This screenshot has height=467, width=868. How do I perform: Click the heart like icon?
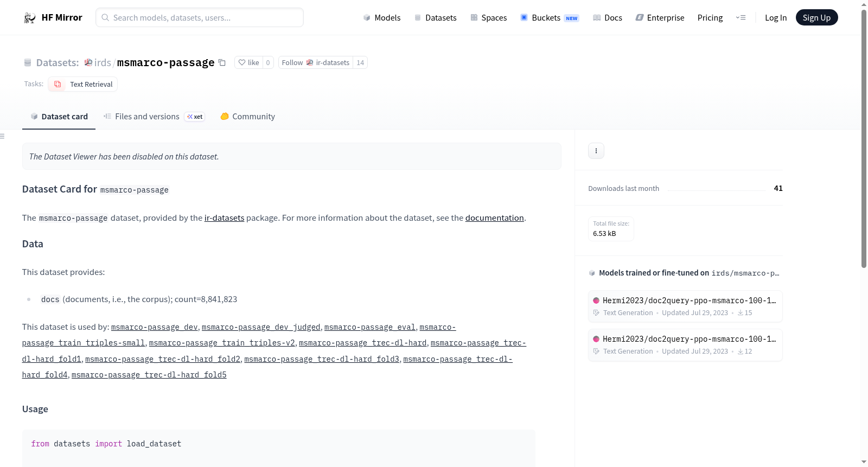tap(242, 62)
